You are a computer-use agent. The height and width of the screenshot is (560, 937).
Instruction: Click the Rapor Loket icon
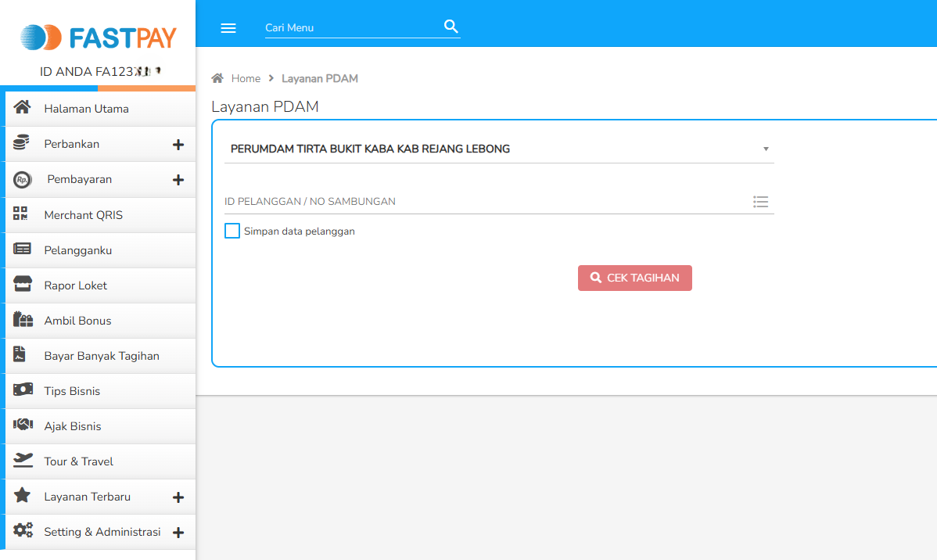pos(21,285)
